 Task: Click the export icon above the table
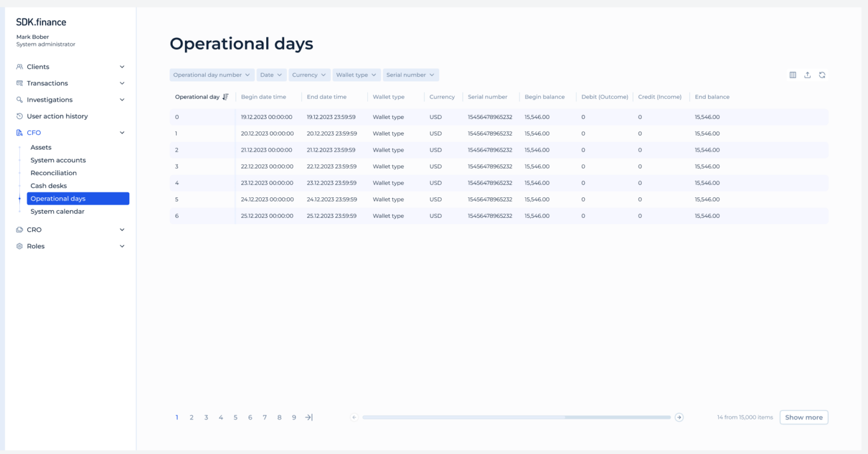point(808,75)
